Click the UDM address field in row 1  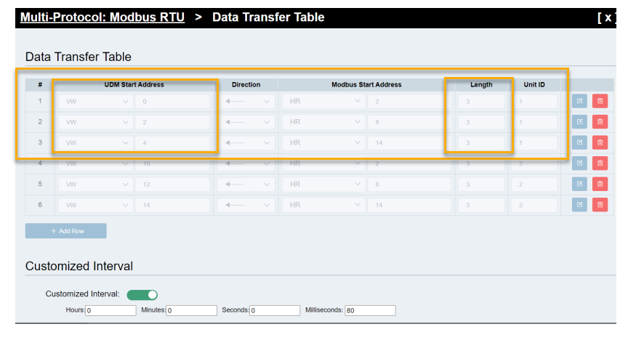(x=172, y=102)
